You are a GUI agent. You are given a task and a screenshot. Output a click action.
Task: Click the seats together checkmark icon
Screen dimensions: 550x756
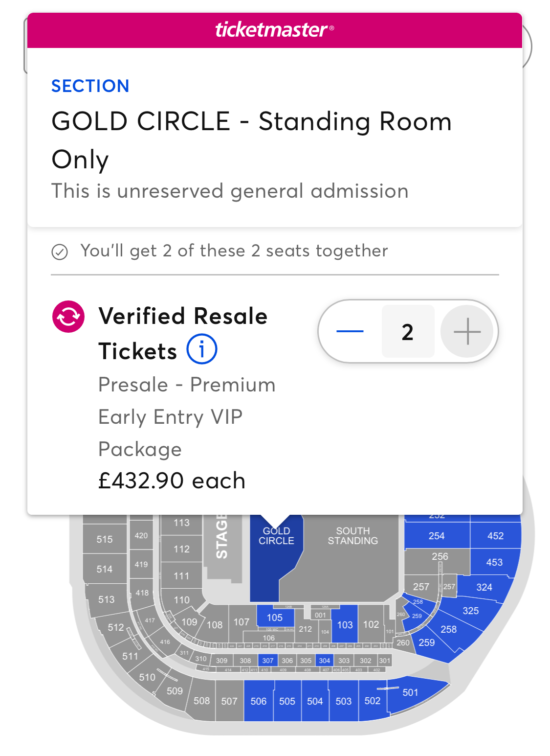point(60,252)
